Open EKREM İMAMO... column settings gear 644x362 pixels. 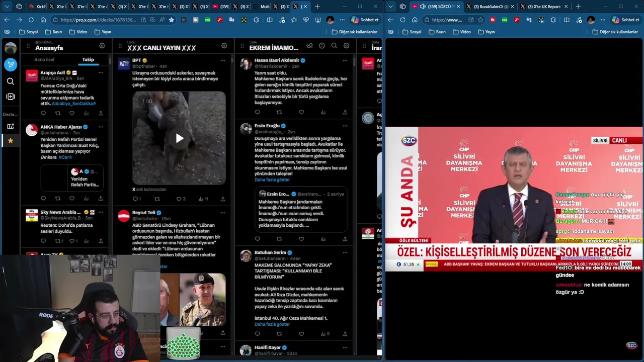point(347,46)
